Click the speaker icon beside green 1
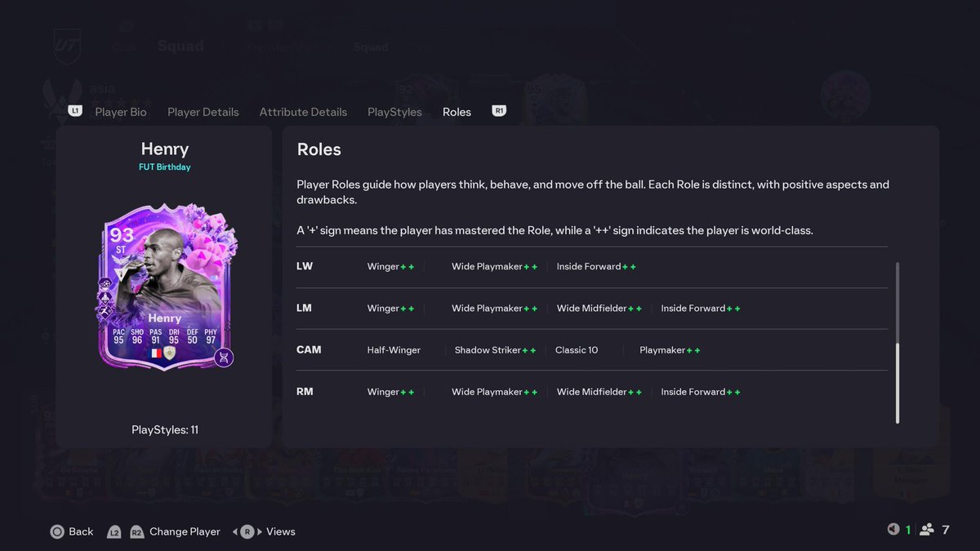 pos(893,530)
